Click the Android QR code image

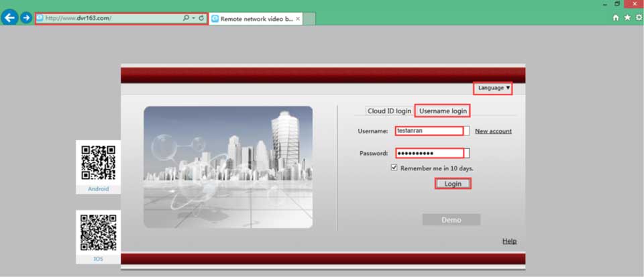coord(98,162)
